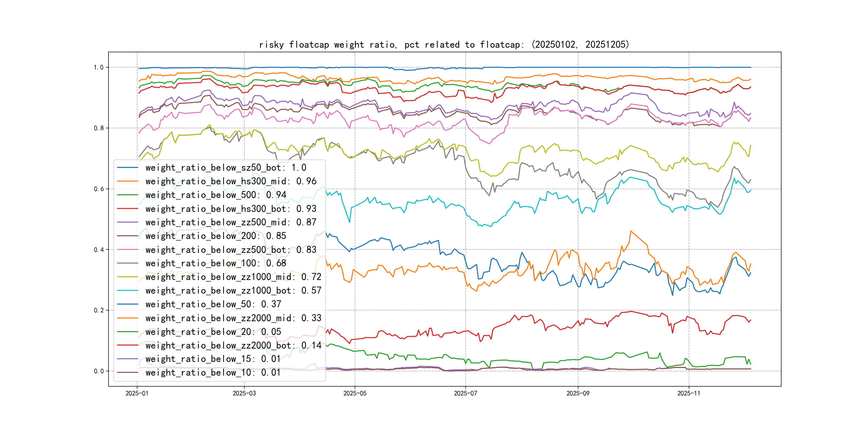This screenshot has height=434, width=868.
Task: Click legend label weight_ratio_below_zz1000_bot
Action: click(233, 290)
